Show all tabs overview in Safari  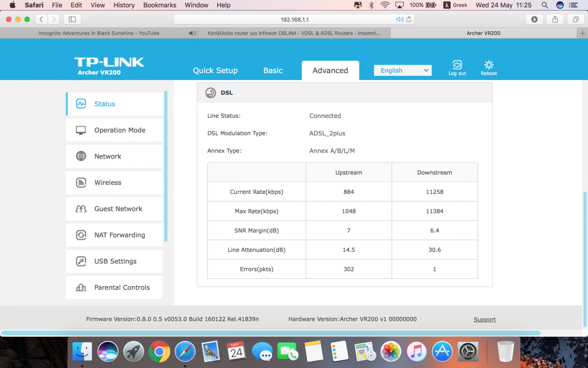coord(575,19)
